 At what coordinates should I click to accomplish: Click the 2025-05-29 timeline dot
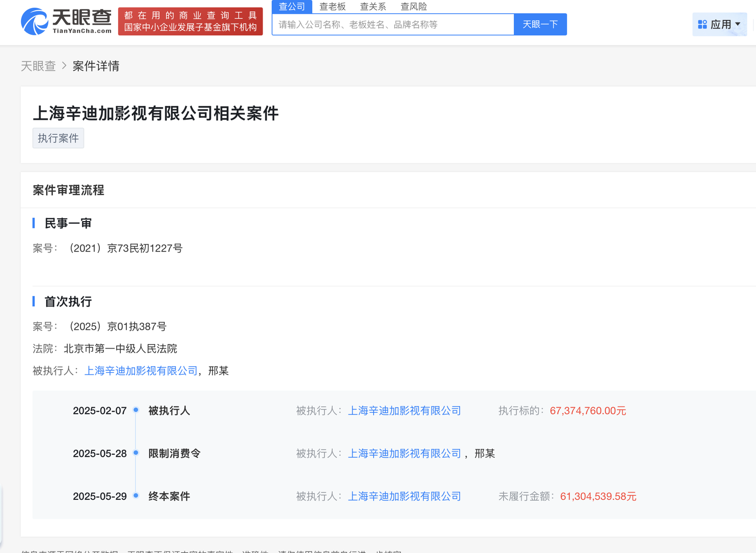pos(136,496)
